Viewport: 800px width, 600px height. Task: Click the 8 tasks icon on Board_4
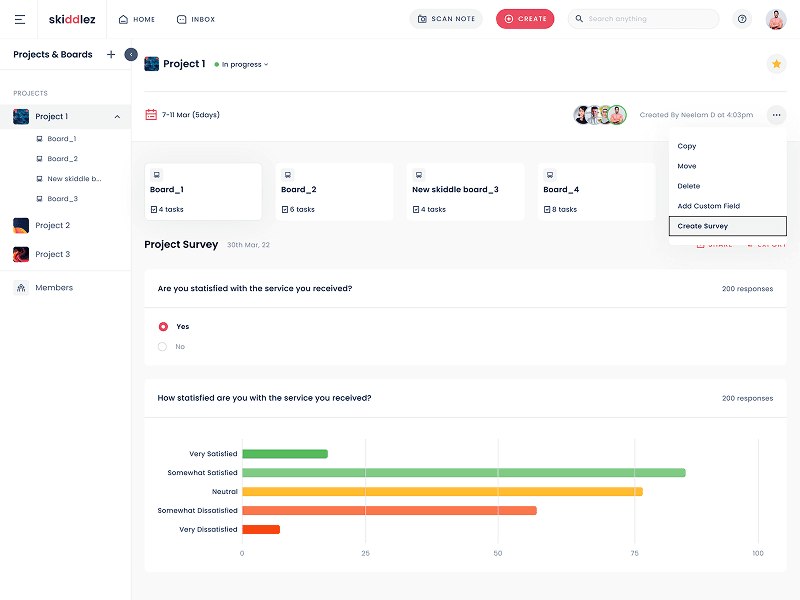[x=547, y=209]
